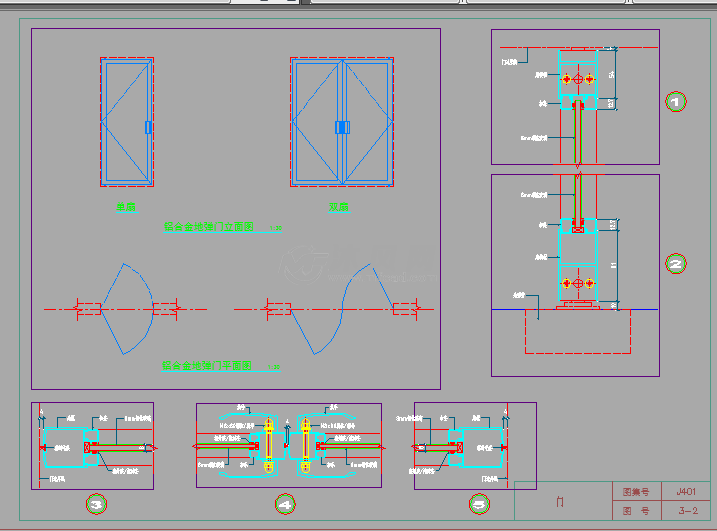
Task: Click the single door handle in elevation
Action: coord(148,127)
